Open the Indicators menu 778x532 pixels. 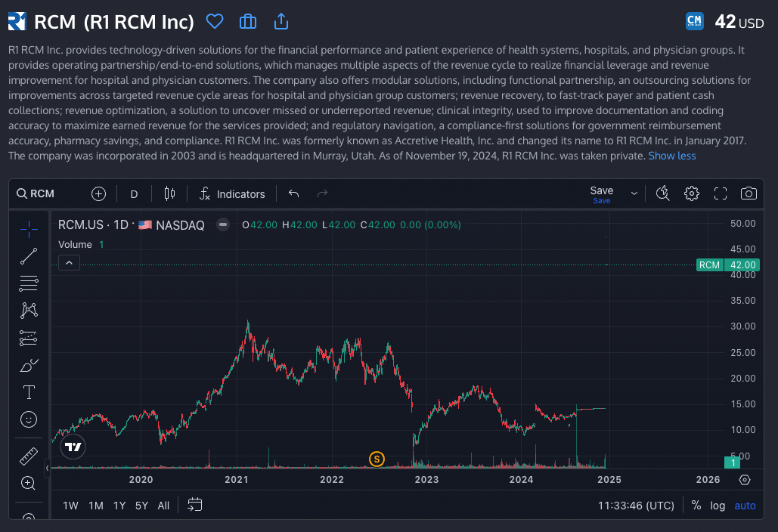tap(232, 194)
